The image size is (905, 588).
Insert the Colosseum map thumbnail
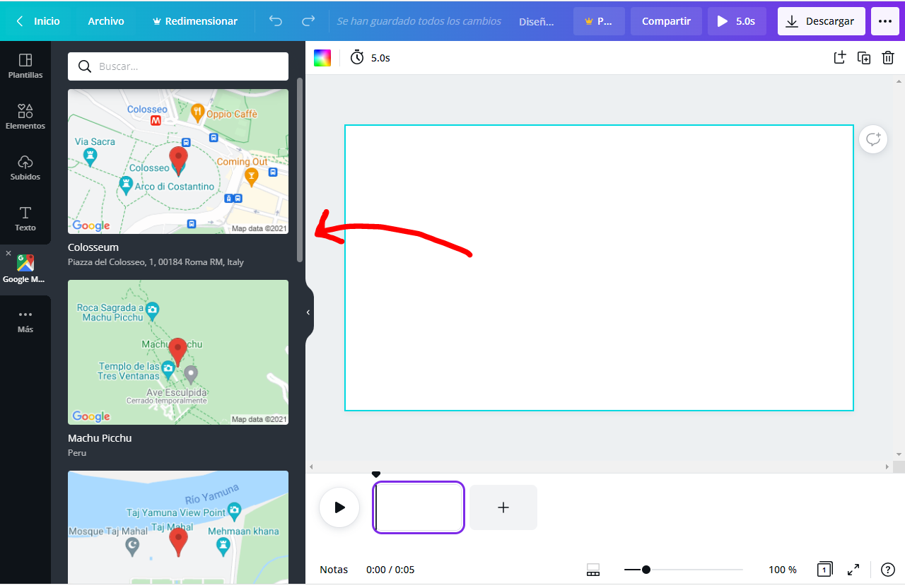click(178, 161)
